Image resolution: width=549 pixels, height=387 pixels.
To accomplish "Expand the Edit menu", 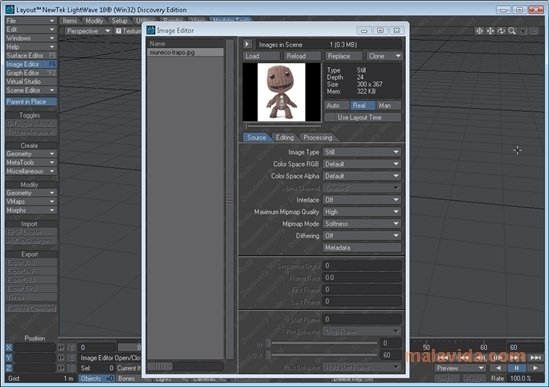I will 31,29.
